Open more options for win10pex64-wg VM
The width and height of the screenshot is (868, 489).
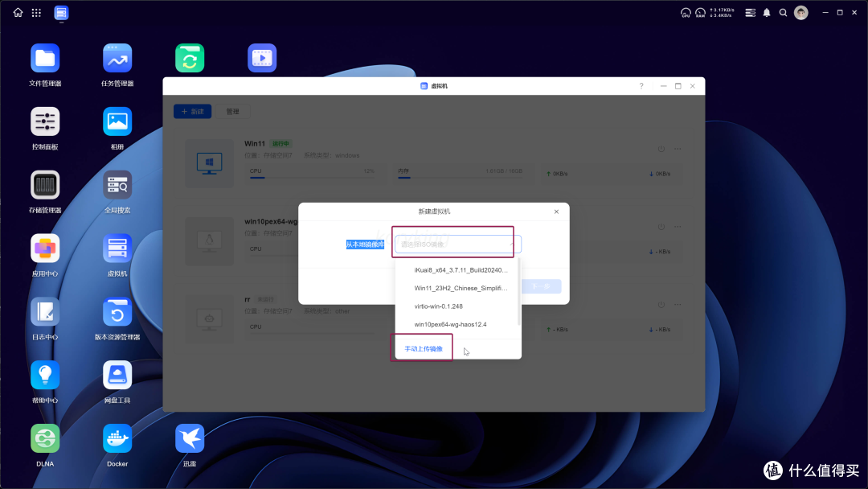coord(678,227)
